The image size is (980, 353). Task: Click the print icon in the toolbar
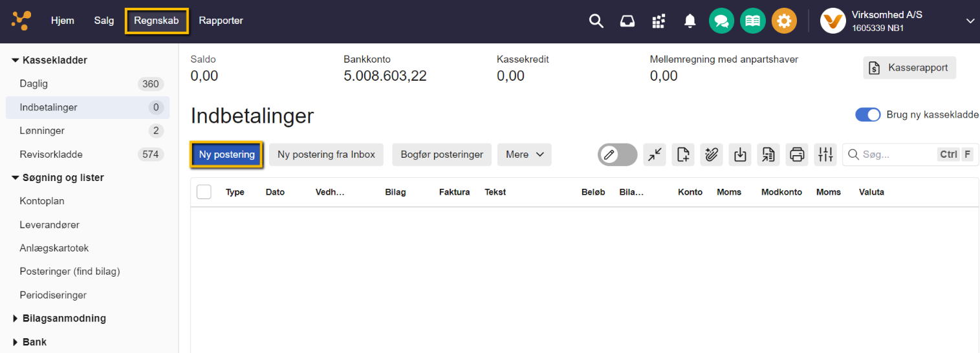pos(797,155)
